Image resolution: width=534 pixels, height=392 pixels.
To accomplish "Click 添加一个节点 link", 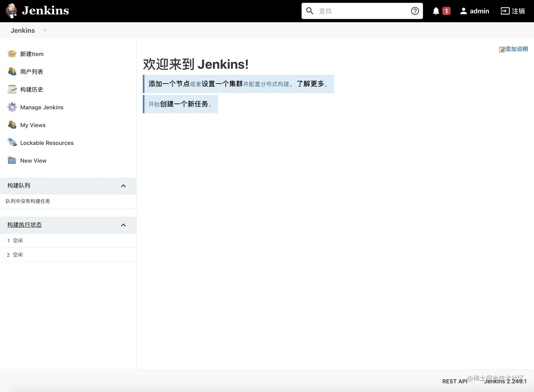I will click(x=169, y=84).
